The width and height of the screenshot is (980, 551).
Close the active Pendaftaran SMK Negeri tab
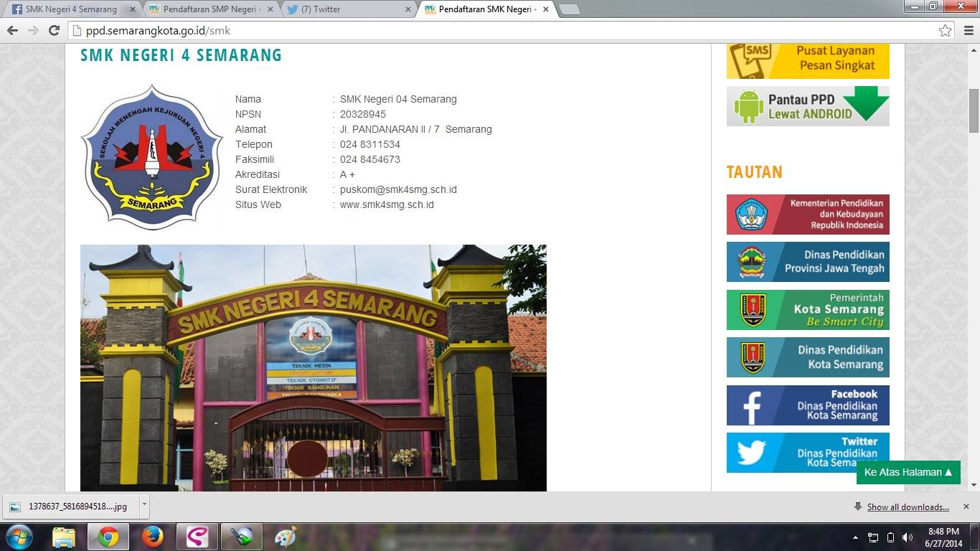tap(545, 10)
